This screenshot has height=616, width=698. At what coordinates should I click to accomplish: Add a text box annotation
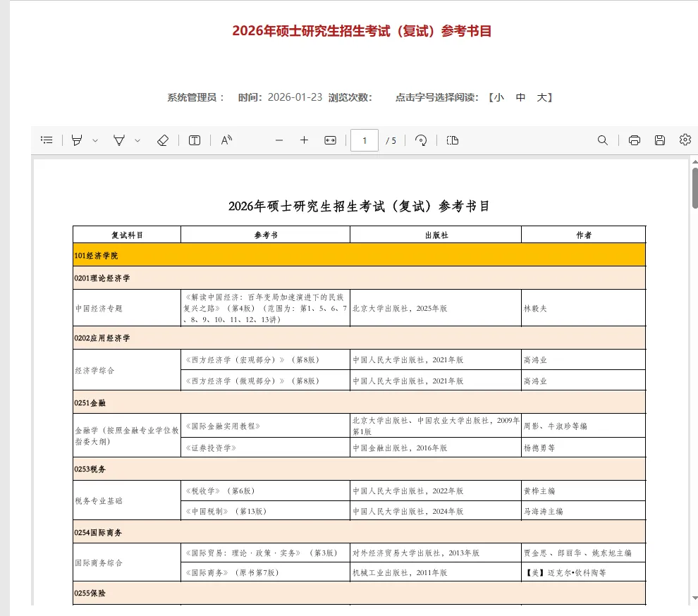coord(195,140)
